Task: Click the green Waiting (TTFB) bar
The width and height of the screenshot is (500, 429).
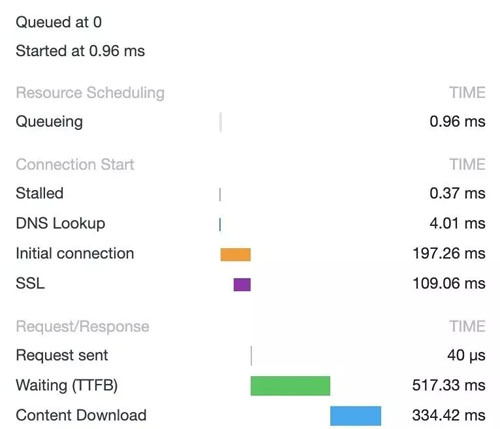Action: click(x=290, y=386)
